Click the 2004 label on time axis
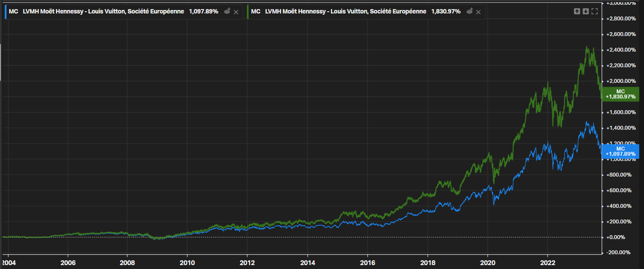Image resolution: width=644 pixels, height=269 pixels. point(8,262)
